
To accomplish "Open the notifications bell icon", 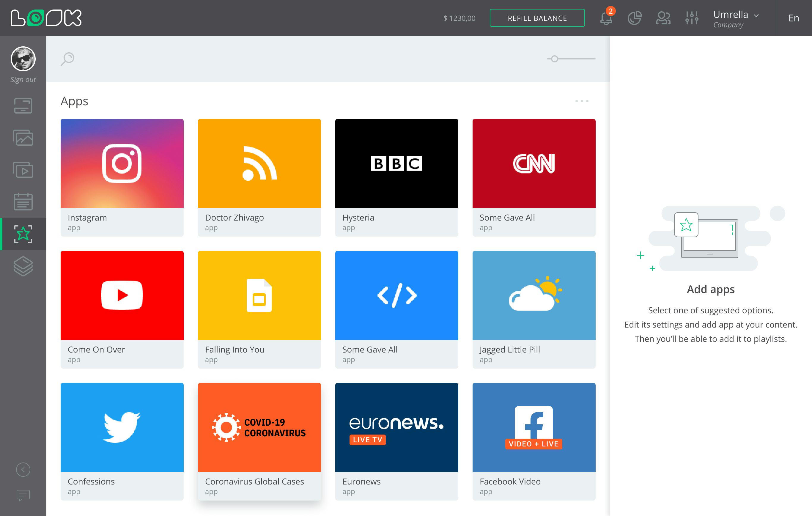I will (606, 18).
